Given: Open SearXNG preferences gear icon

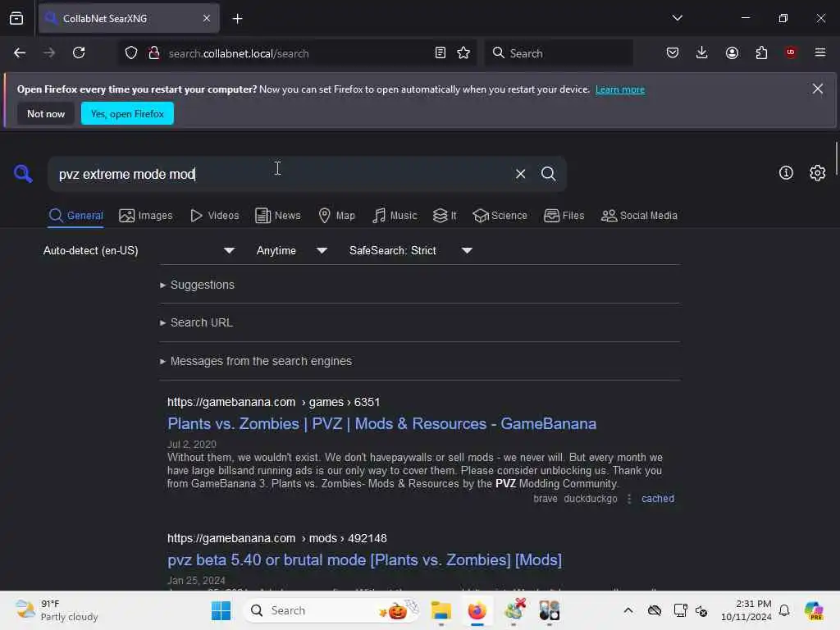Looking at the screenshot, I should pyautogui.click(x=818, y=173).
